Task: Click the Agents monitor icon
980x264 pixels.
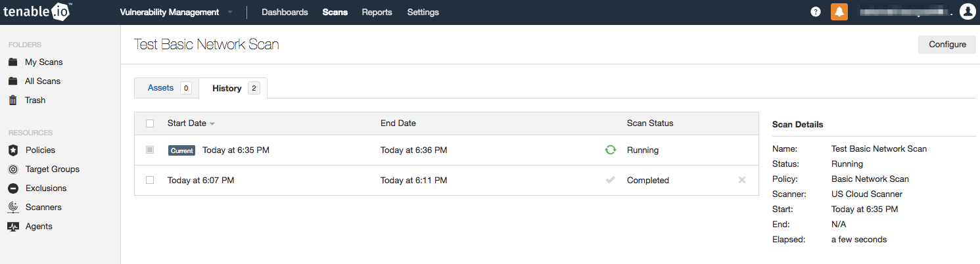Action: pyautogui.click(x=12, y=227)
